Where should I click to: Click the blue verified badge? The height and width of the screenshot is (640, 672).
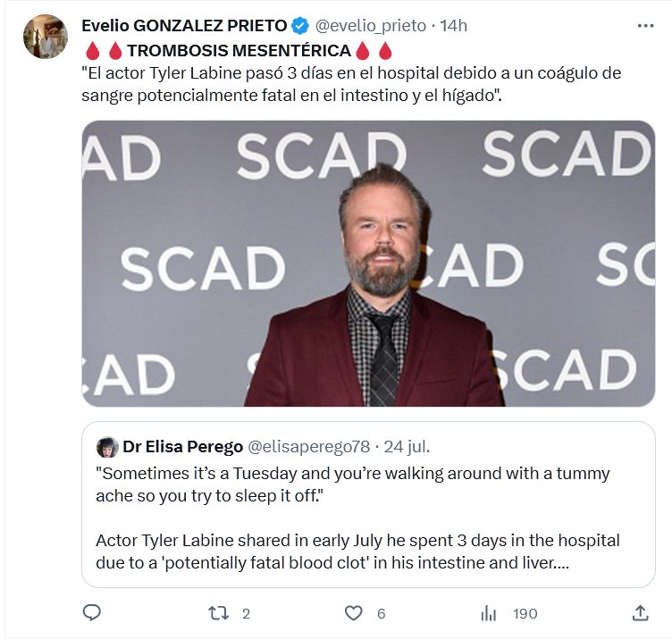[x=300, y=26]
